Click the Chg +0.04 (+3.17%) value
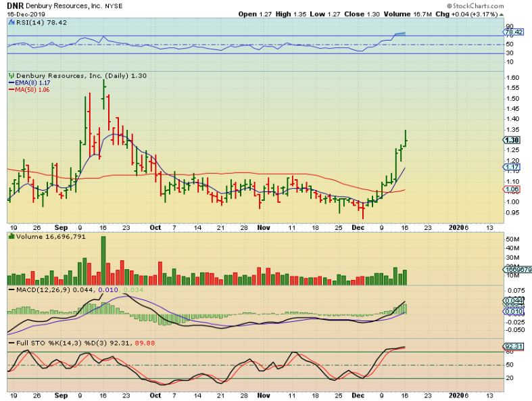 466,14
